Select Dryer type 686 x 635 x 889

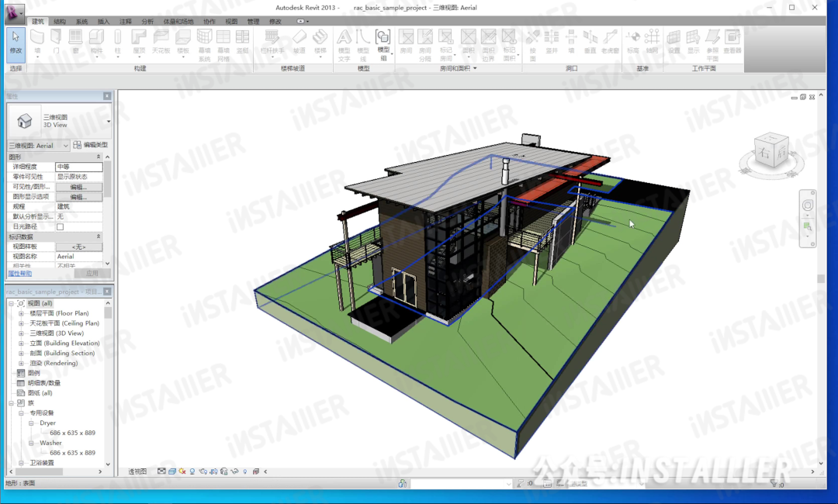pyautogui.click(x=72, y=433)
